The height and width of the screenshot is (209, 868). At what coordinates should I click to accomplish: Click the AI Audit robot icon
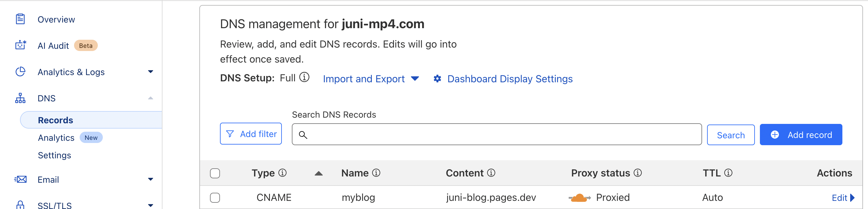(x=21, y=45)
